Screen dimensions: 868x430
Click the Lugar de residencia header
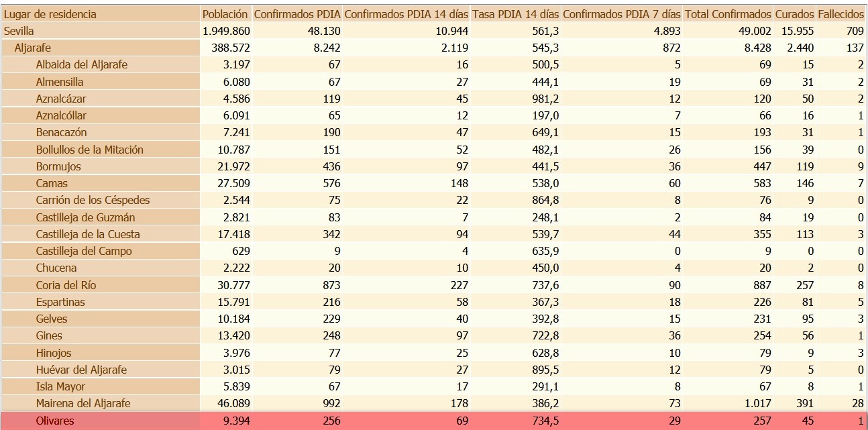[x=50, y=14]
